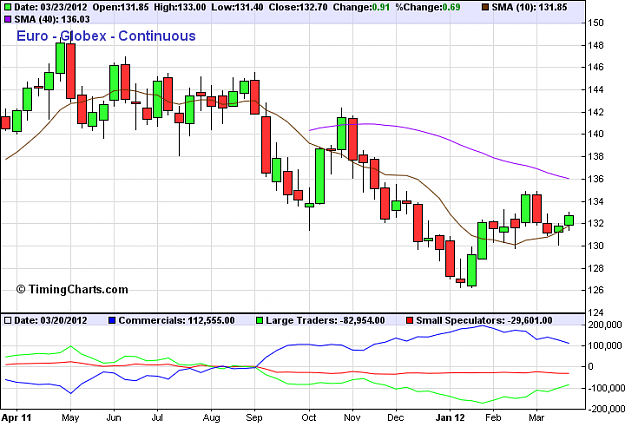625x440 pixels.
Task: Click the purple SMA (40) legend swatch
Action: point(8,19)
